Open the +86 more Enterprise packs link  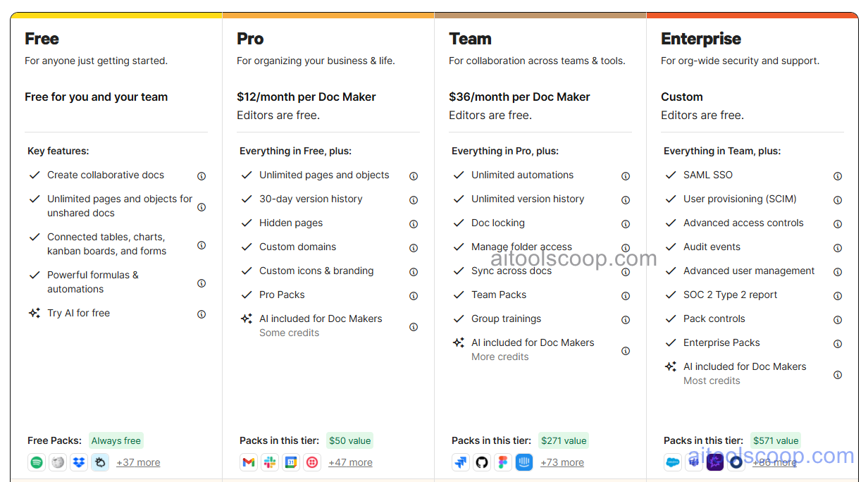[775, 462]
